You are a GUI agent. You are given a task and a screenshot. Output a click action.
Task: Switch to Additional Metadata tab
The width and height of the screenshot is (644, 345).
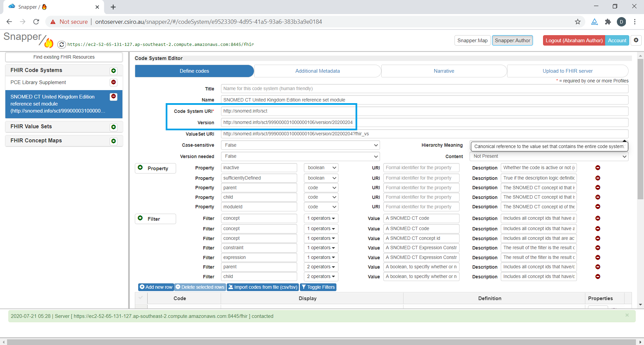pyautogui.click(x=317, y=71)
